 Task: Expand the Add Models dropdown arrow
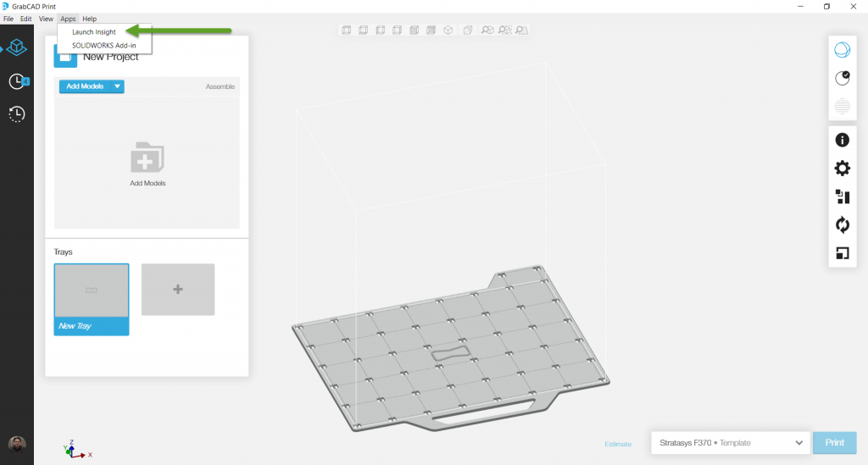click(x=118, y=86)
